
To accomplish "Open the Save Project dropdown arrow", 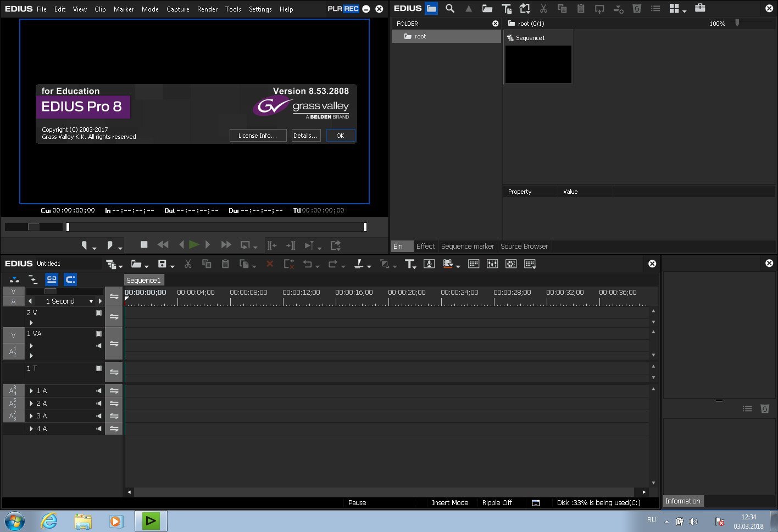I will pos(172,266).
